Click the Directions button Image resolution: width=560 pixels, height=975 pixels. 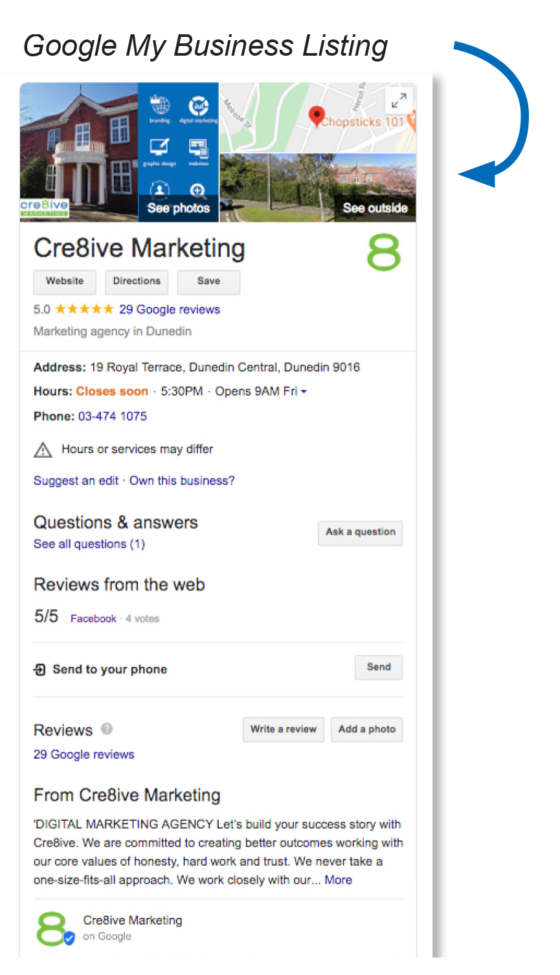point(137,282)
